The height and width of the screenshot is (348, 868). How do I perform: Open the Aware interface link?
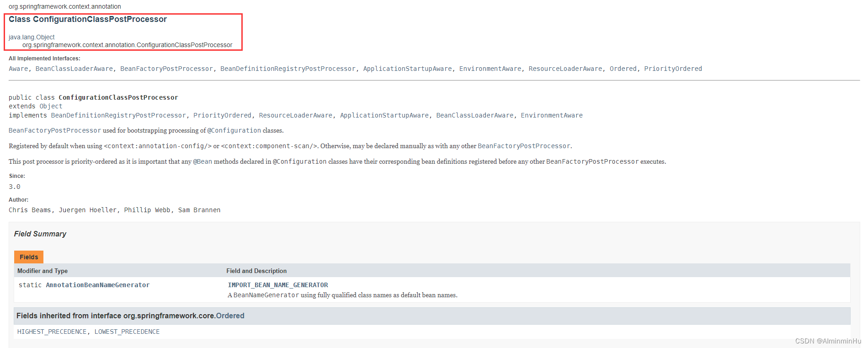(x=18, y=69)
